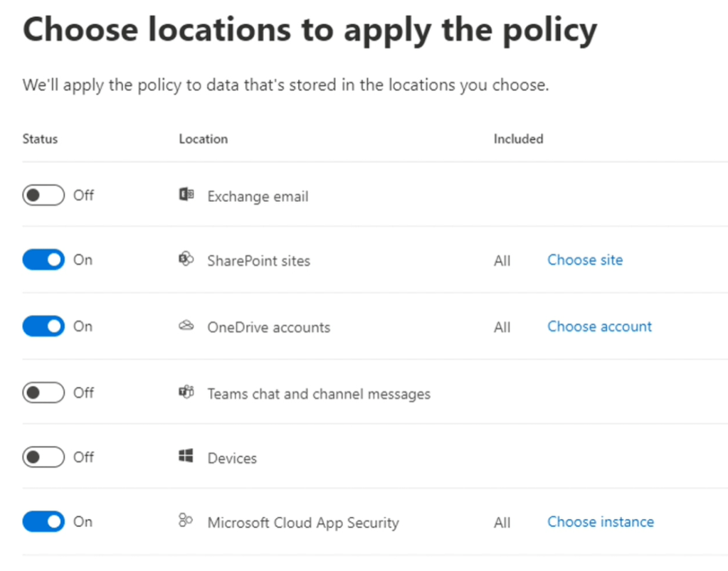Click the Status column header

click(x=40, y=139)
